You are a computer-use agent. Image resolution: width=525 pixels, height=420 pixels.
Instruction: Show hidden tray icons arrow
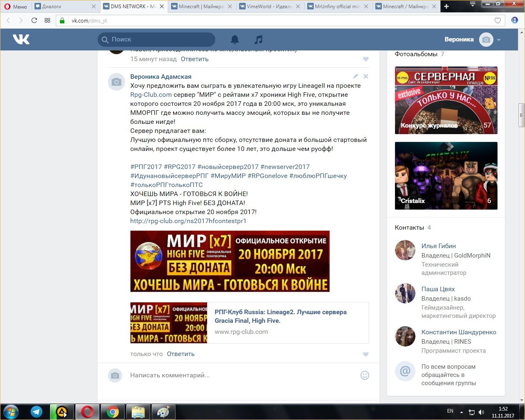click(x=461, y=412)
